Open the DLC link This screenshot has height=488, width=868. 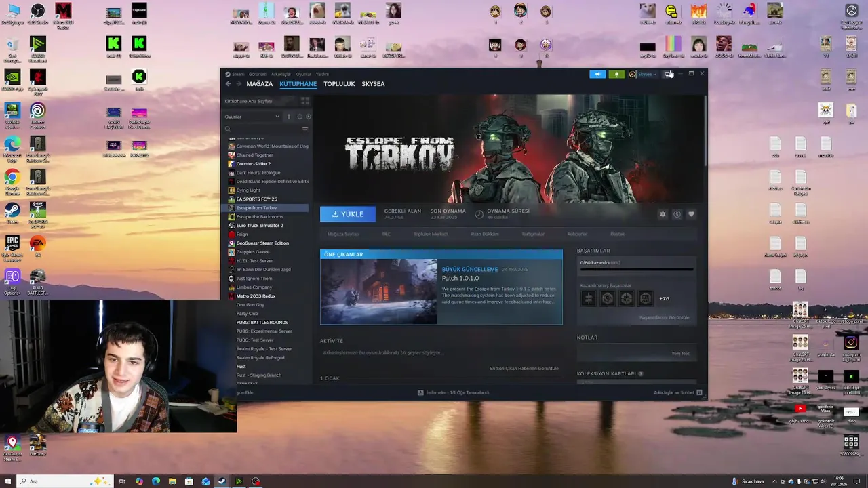pyautogui.click(x=387, y=234)
